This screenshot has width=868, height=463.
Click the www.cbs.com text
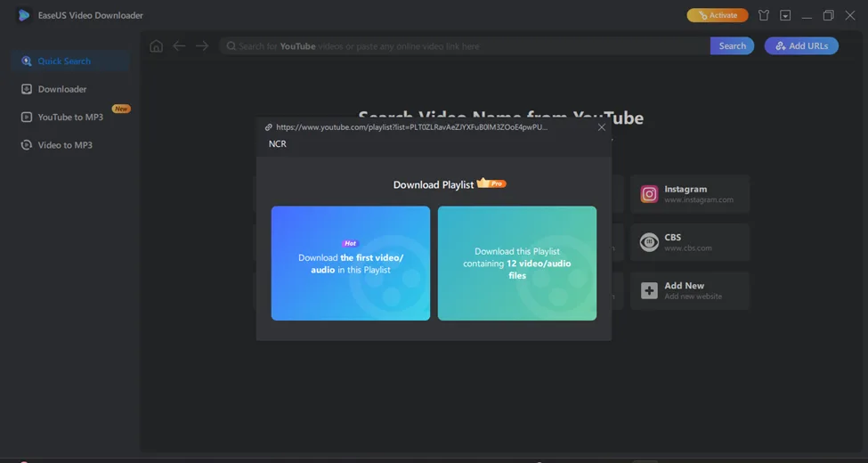click(x=688, y=248)
